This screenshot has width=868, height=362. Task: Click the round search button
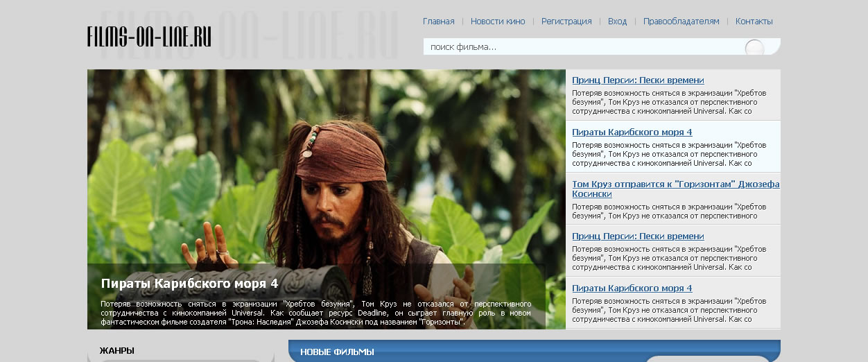[754, 48]
